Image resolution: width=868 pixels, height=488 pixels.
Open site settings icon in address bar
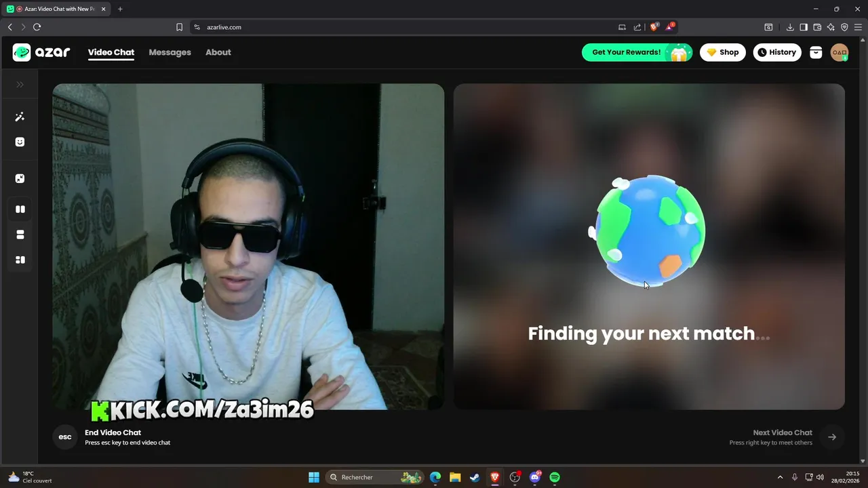pyautogui.click(x=197, y=27)
